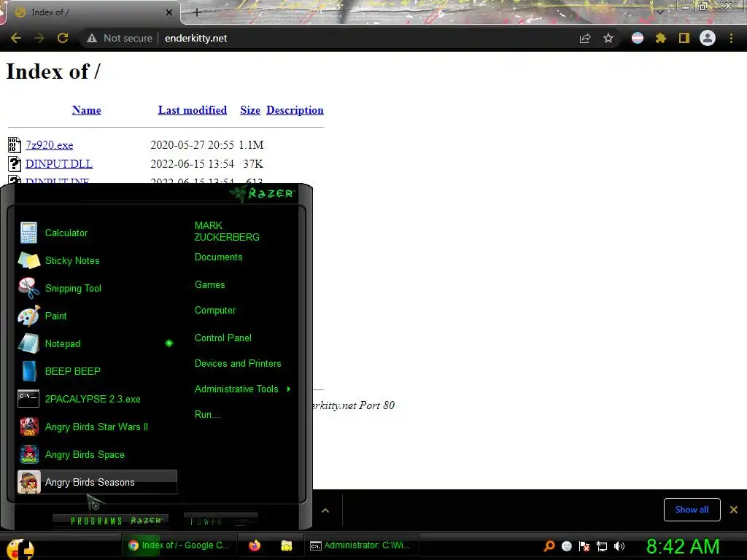The image size is (747, 560).
Task: Open Devices and Printers entry
Action: pos(238,363)
